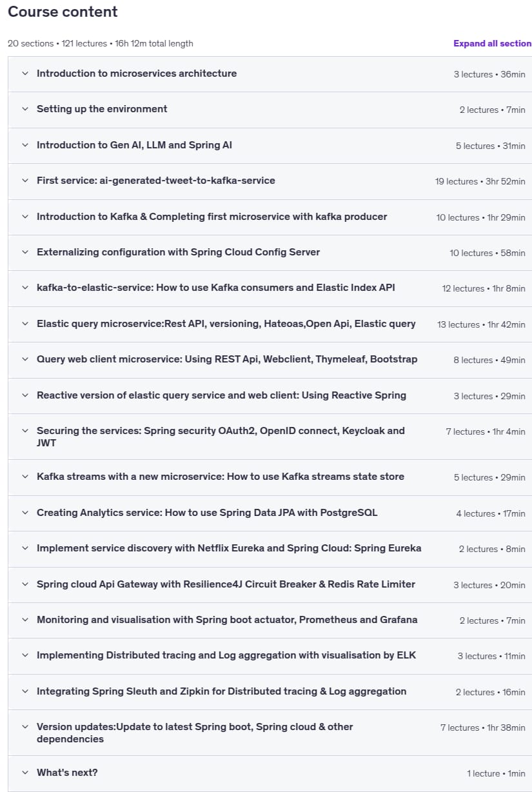Expand Elastic query microservice section
Viewport: 532px width, 792px height.
(x=270, y=324)
